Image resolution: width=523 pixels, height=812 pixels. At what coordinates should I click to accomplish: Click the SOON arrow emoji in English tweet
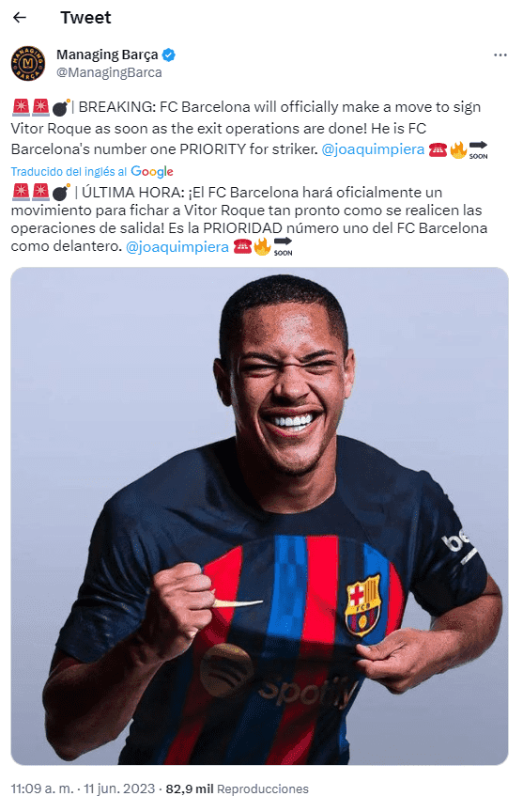click(x=478, y=149)
